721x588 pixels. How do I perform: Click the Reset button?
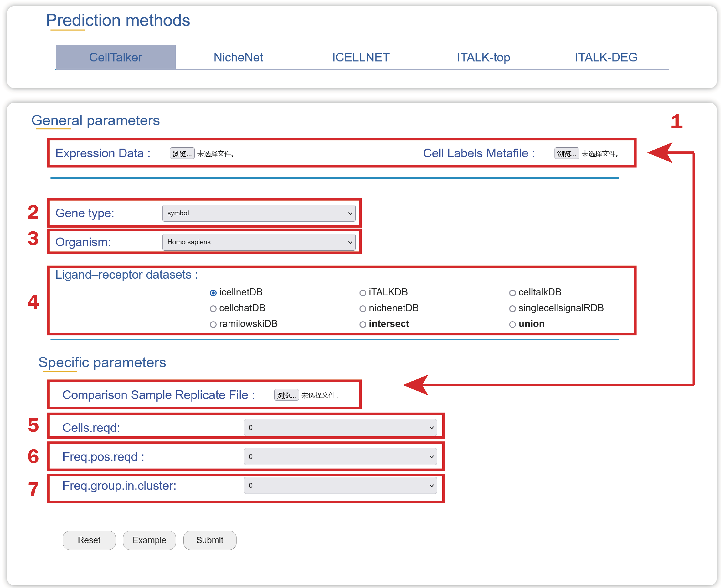pos(89,540)
